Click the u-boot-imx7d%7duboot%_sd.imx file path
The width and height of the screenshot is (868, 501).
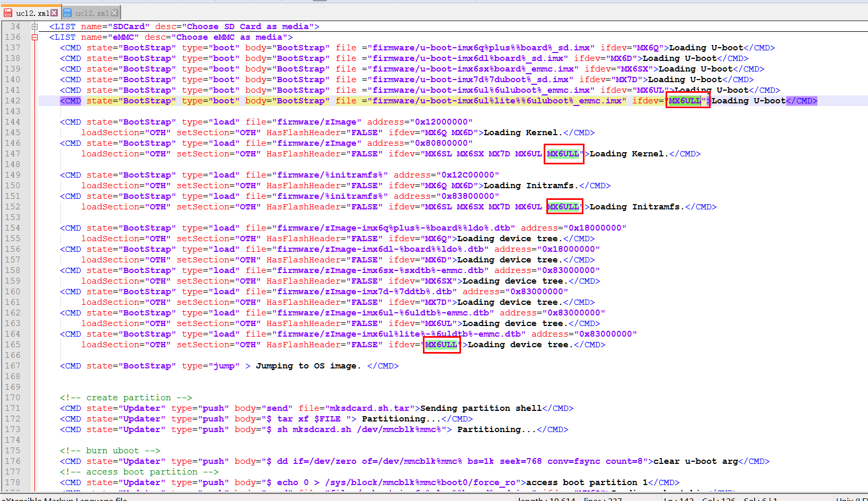point(470,80)
